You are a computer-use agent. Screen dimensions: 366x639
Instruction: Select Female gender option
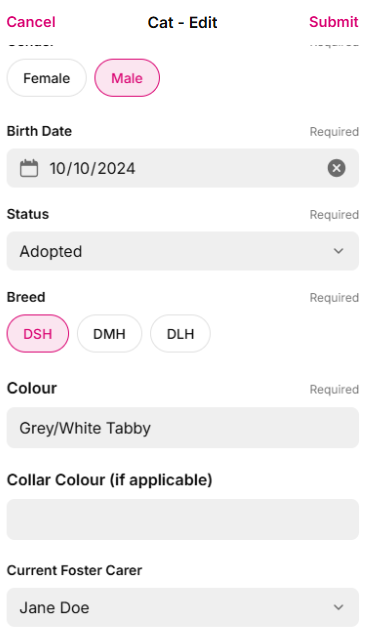point(46,78)
